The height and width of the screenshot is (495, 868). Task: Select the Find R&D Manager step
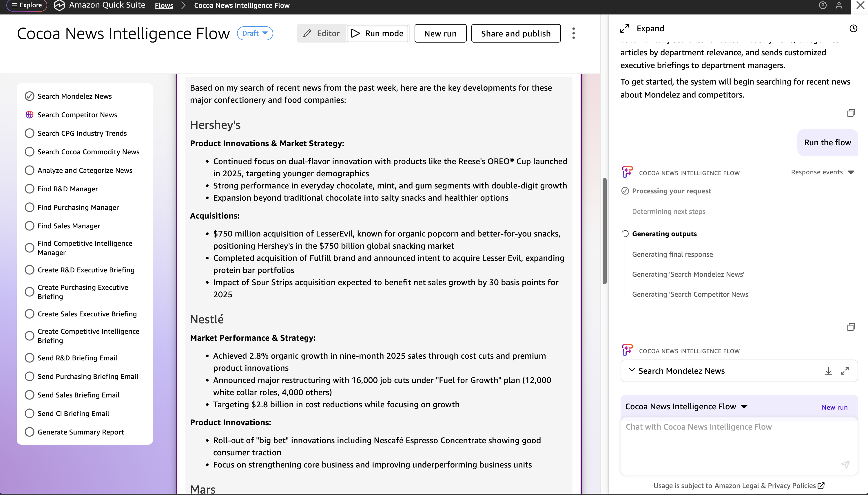(x=68, y=189)
